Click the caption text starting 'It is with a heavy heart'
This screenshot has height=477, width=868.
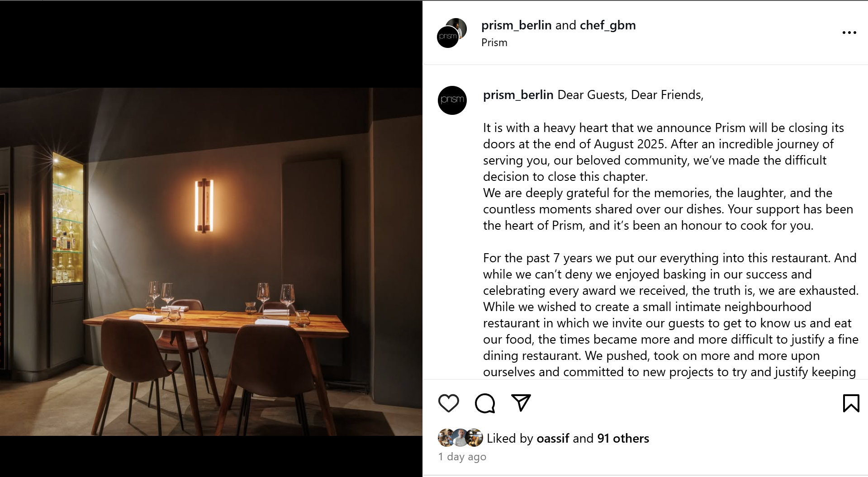pos(663,152)
